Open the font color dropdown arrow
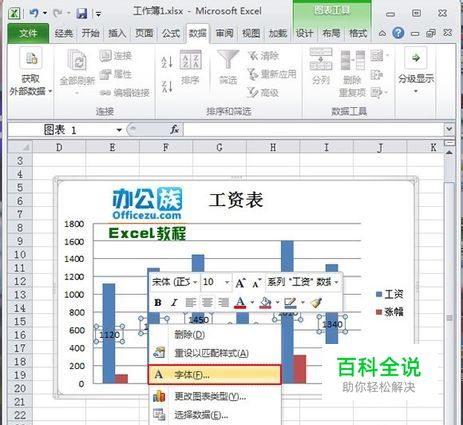 [252, 302]
